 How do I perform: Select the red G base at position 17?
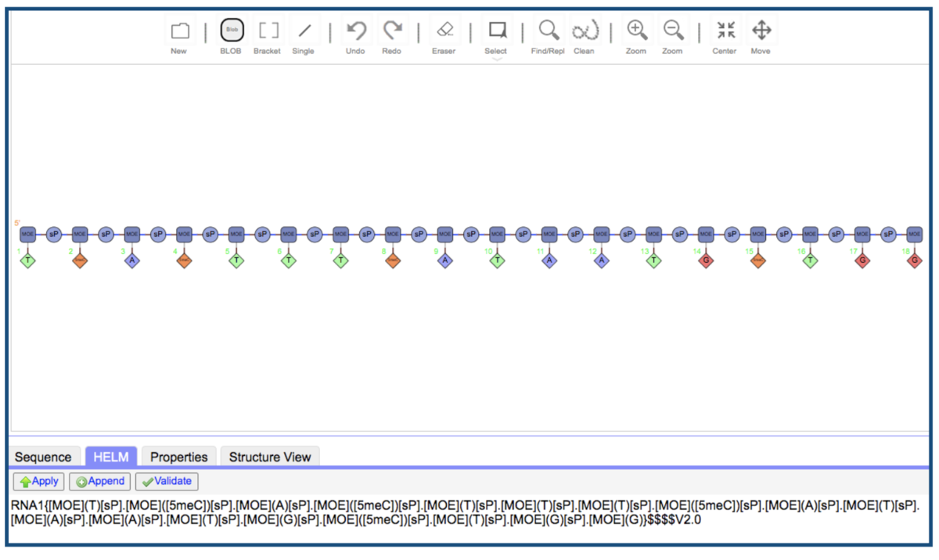point(862,261)
